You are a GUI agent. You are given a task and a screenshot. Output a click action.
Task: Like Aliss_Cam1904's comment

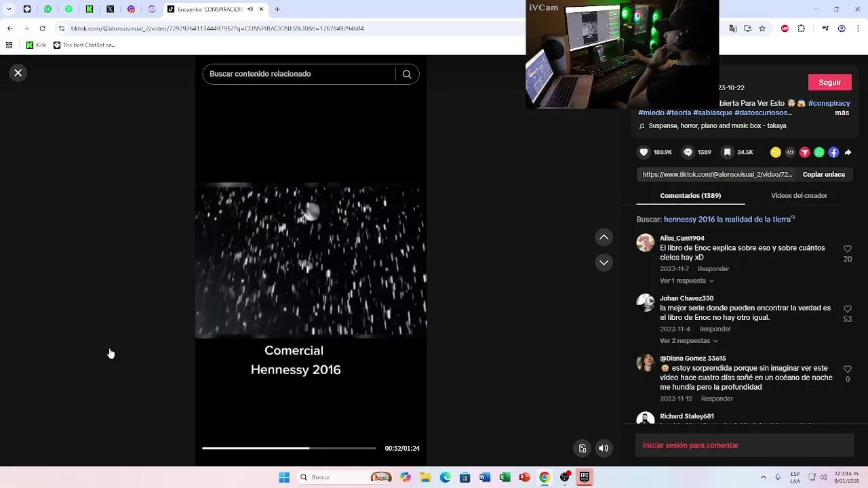[848, 249]
